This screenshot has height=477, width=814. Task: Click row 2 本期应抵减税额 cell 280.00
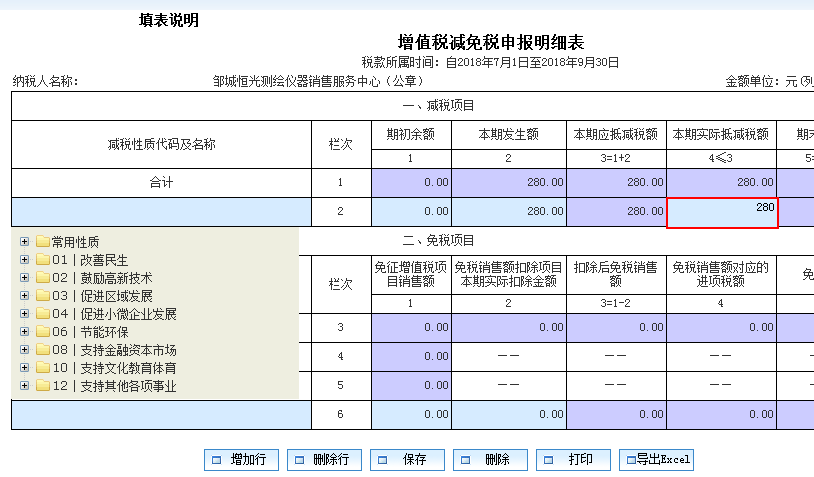coord(617,212)
